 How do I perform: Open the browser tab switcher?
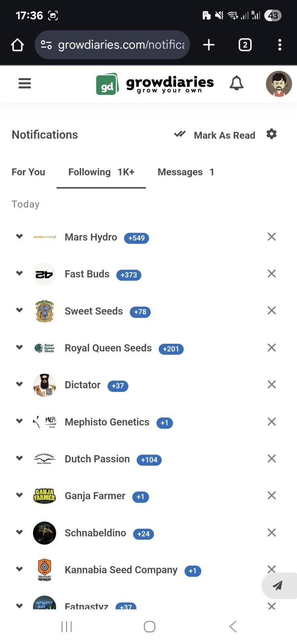point(245,45)
